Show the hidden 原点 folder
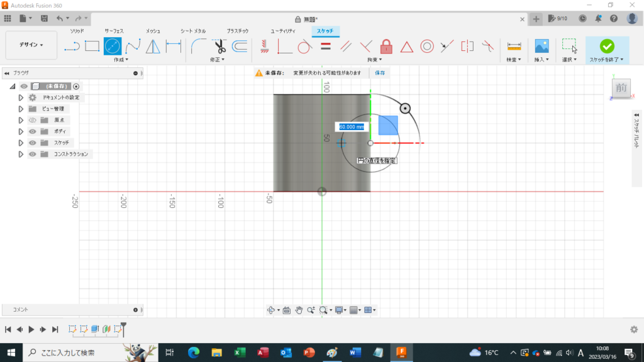This screenshot has width=644, height=362. [33, 120]
